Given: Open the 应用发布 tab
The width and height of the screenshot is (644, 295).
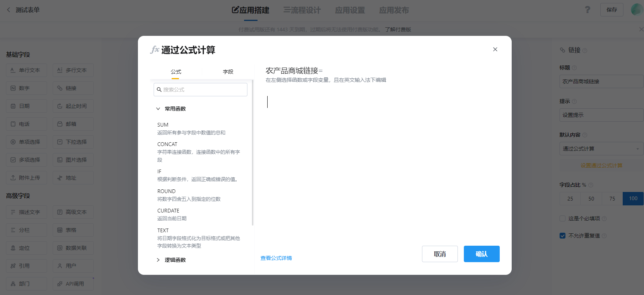Looking at the screenshot, I should point(394,10).
